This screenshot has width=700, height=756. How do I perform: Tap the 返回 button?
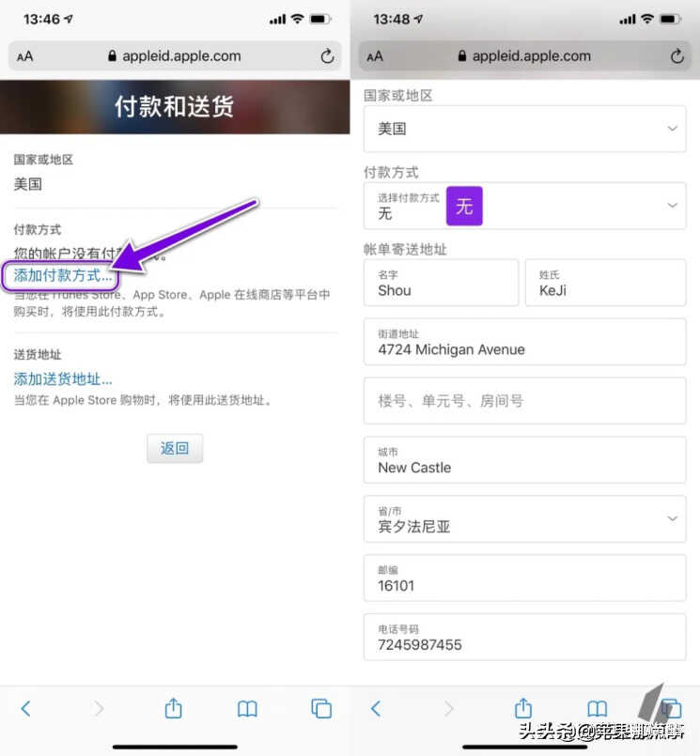coord(175,448)
